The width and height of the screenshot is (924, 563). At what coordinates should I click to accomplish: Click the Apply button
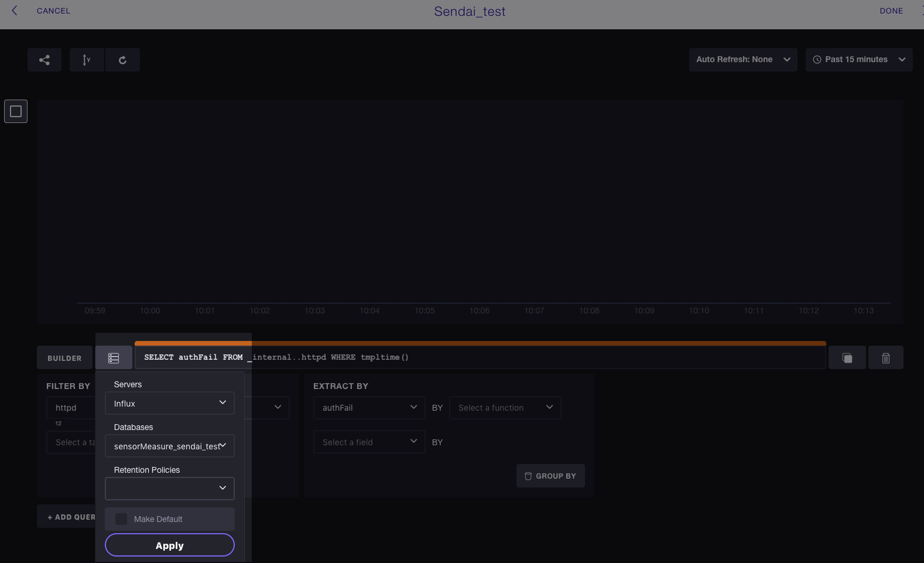pos(170,545)
